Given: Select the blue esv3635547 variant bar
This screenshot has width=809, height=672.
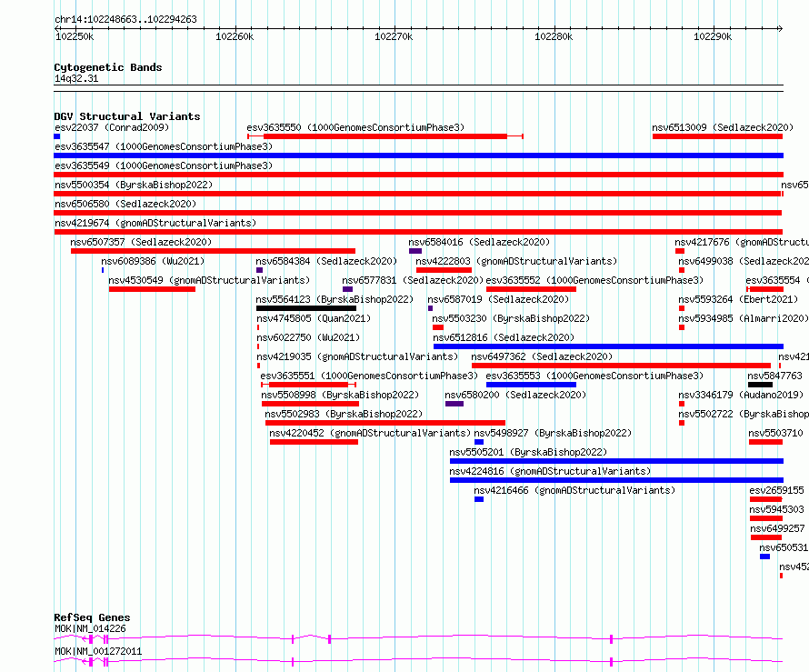Looking at the screenshot, I should click(418, 155).
